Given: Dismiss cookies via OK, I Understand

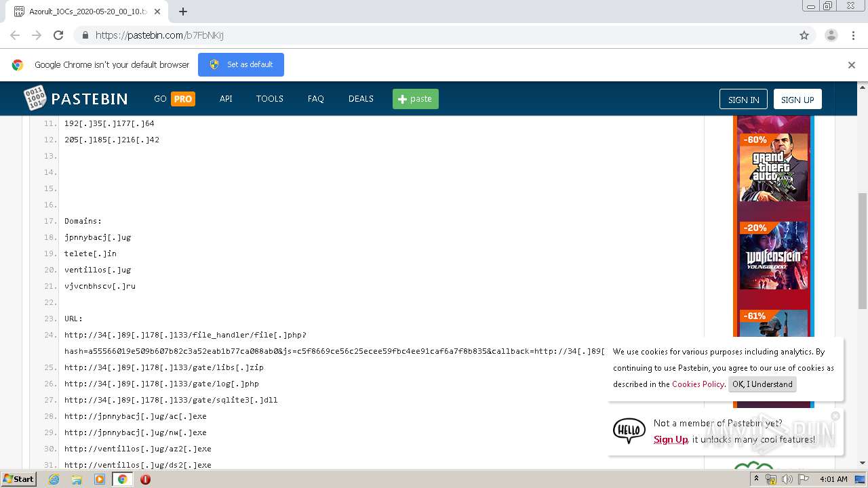Looking at the screenshot, I should point(762,384).
